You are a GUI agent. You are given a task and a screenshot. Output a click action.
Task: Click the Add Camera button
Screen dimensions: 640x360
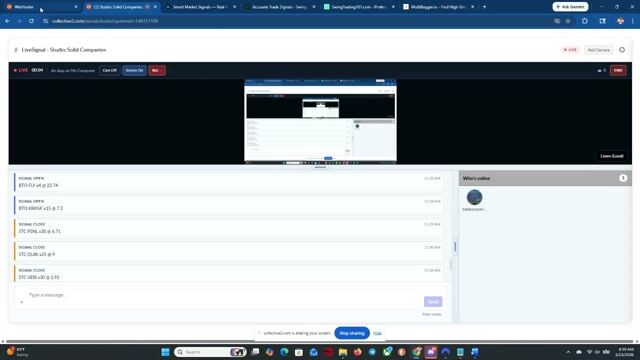point(598,50)
